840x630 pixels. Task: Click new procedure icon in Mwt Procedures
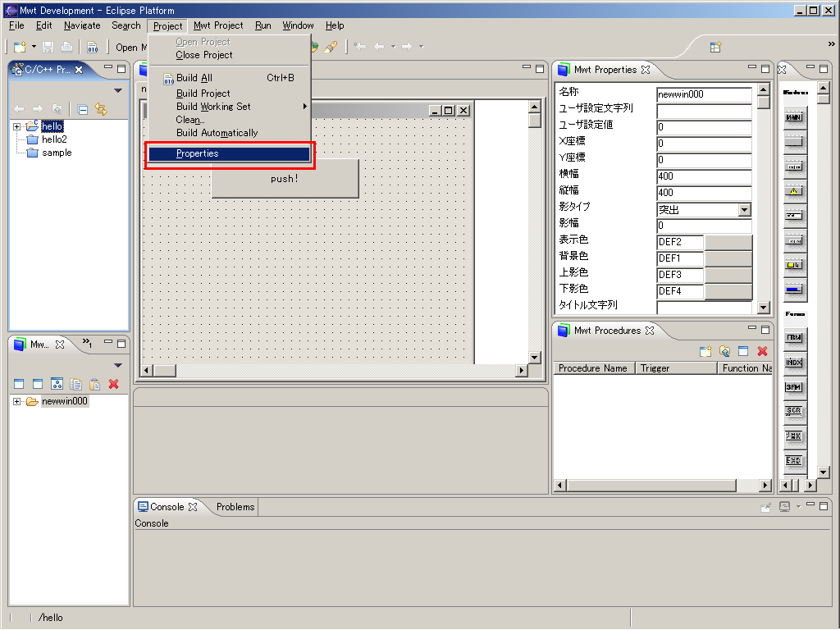click(705, 351)
